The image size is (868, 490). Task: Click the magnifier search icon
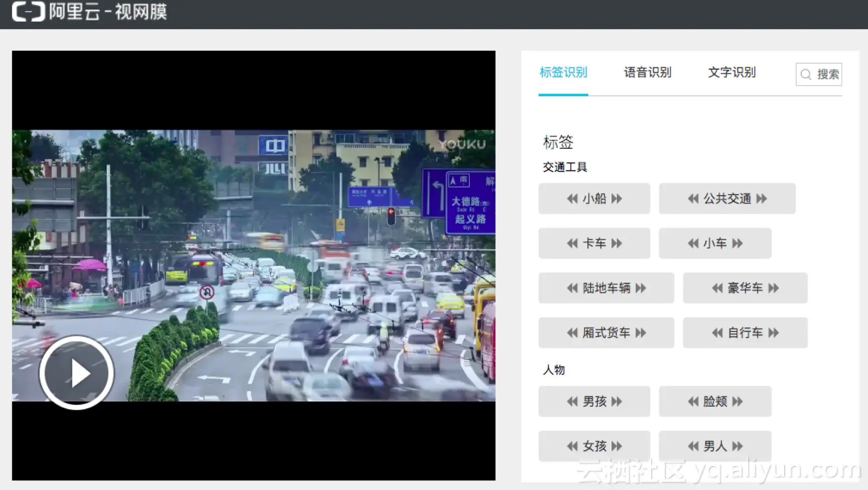(806, 75)
